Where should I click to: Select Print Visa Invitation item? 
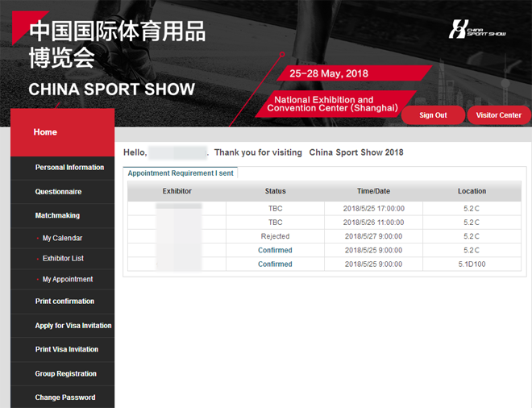coord(67,350)
